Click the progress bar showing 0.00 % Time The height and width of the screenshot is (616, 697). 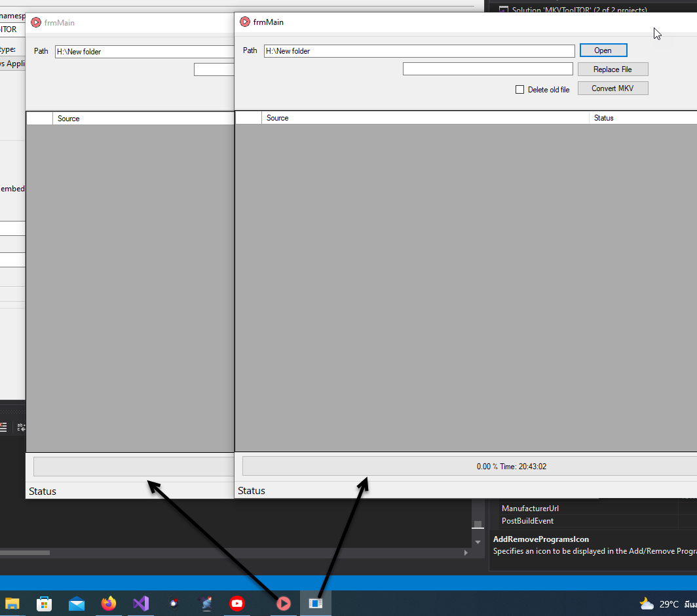pyautogui.click(x=470, y=467)
